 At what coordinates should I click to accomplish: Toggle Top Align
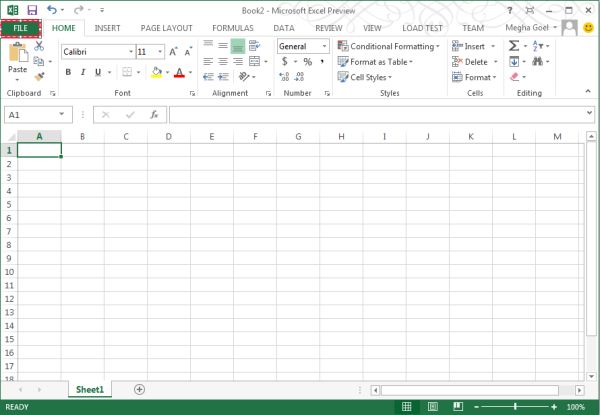coord(208,46)
